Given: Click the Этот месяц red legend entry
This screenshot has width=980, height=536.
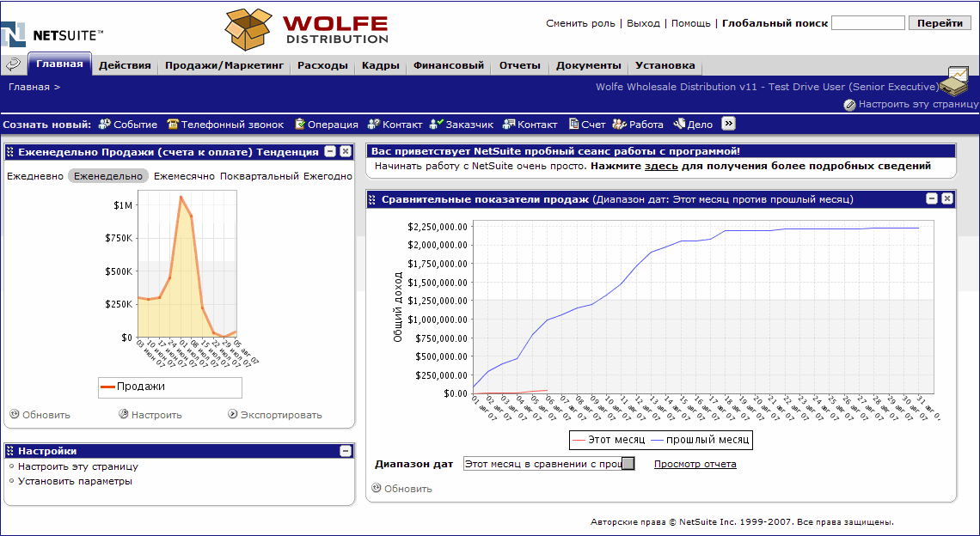Looking at the screenshot, I should (608, 440).
